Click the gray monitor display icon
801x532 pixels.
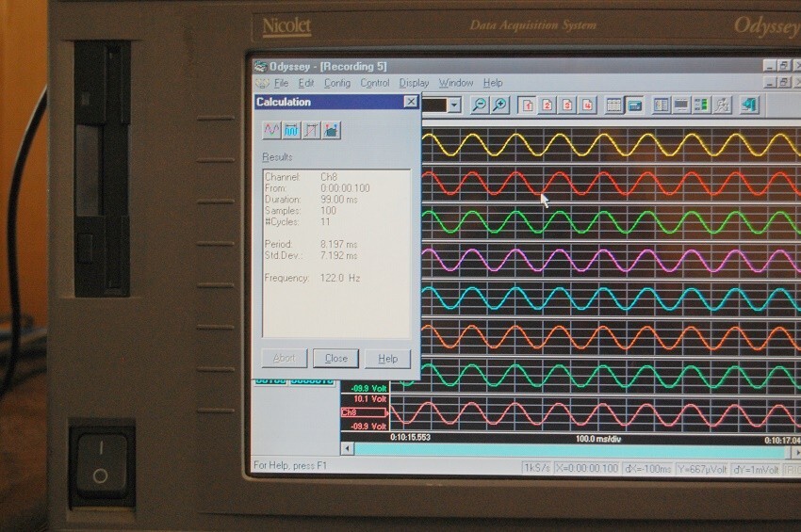point(681,105)
